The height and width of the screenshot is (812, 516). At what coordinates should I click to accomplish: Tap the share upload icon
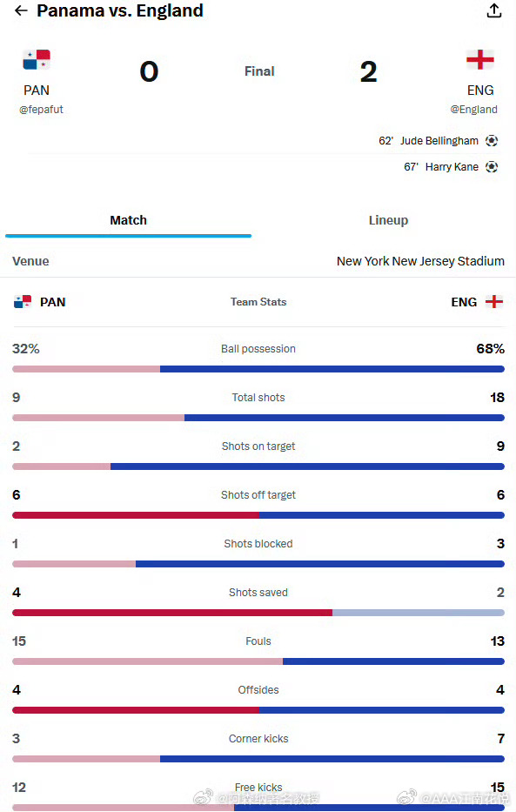[494, 10]
